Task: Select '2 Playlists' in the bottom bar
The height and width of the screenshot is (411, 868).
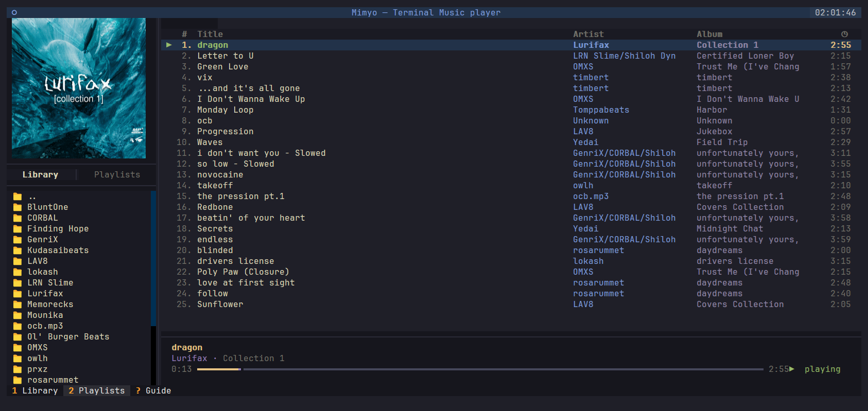Action: 97,391
